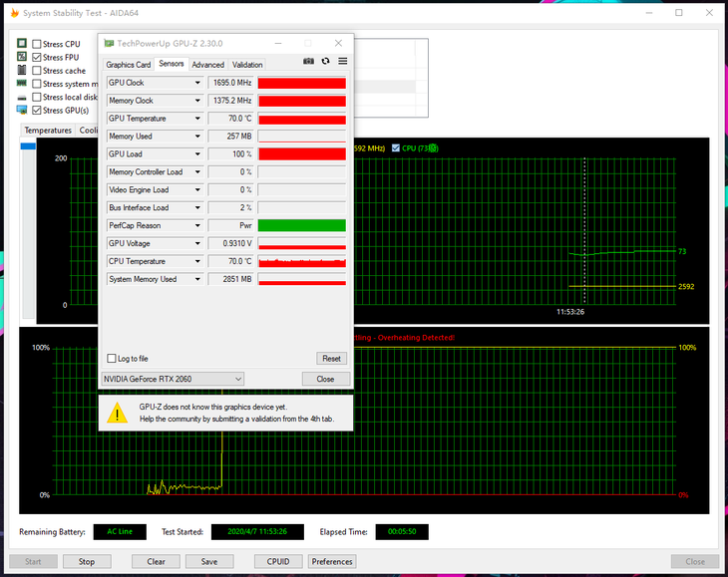
Task: Click the monitor icon beside Stress GPU(s)
Action: point(22,110)
